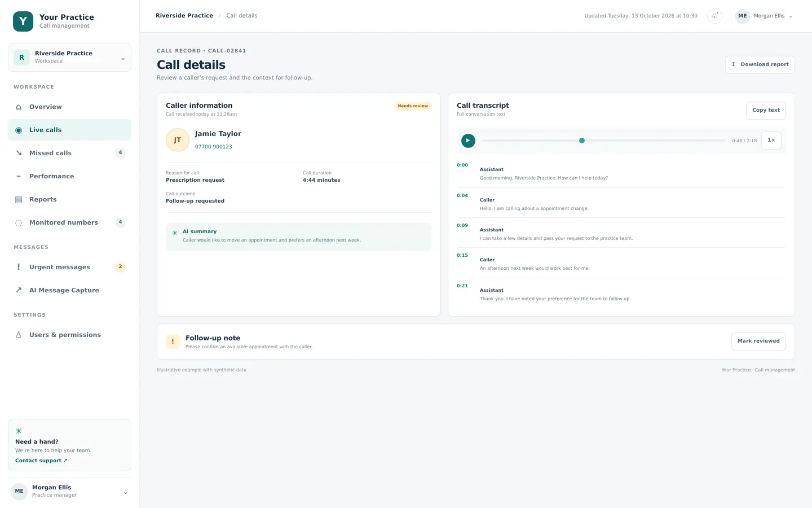Click the Performance chart icon
This screenshot has width=812, height=508.
point(19,176)
